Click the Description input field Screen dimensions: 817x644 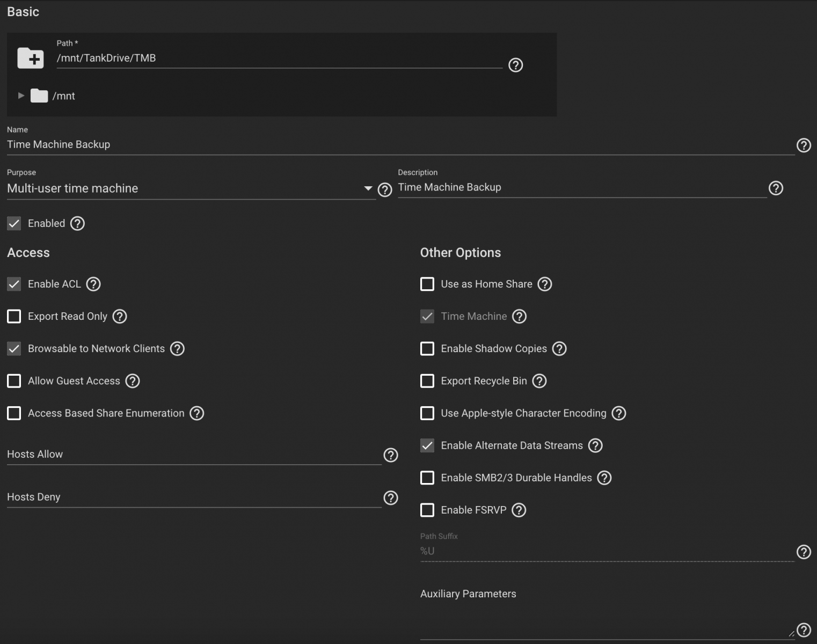click(582, 187)
